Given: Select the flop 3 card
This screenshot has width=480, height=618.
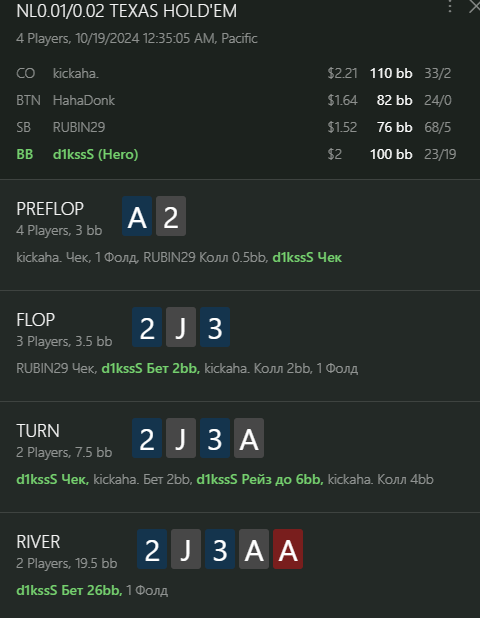Looking at the screenshot, I should [215, 327].
